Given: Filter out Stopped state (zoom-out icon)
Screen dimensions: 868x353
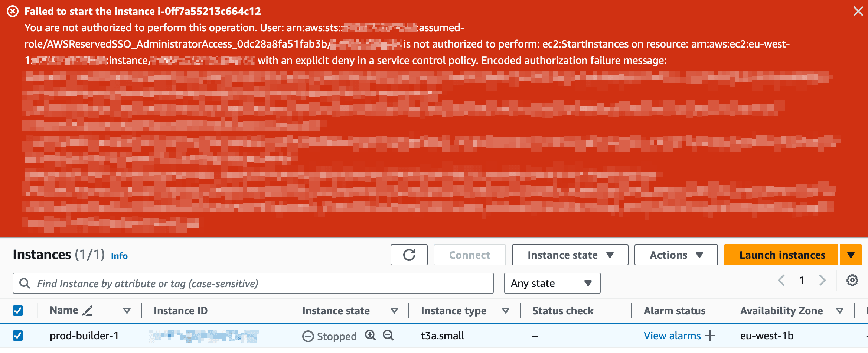Looking at the screenshot, I should [x=388, y=335].
